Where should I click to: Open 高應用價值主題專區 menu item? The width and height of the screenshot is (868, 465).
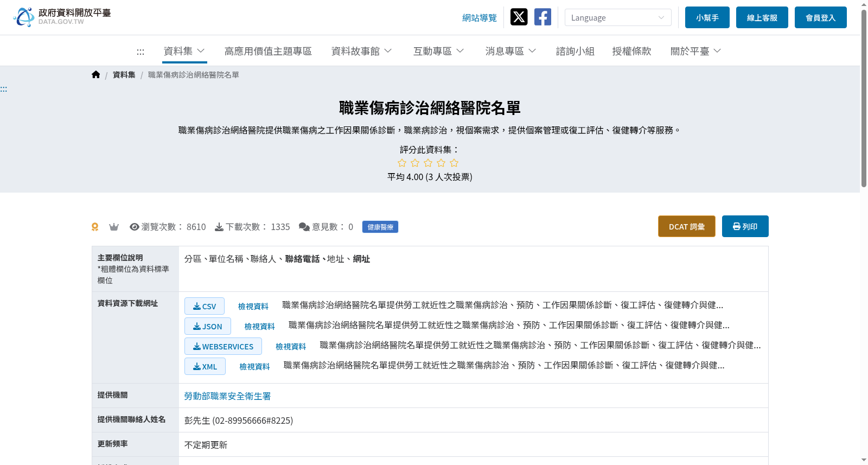(268, 51)
